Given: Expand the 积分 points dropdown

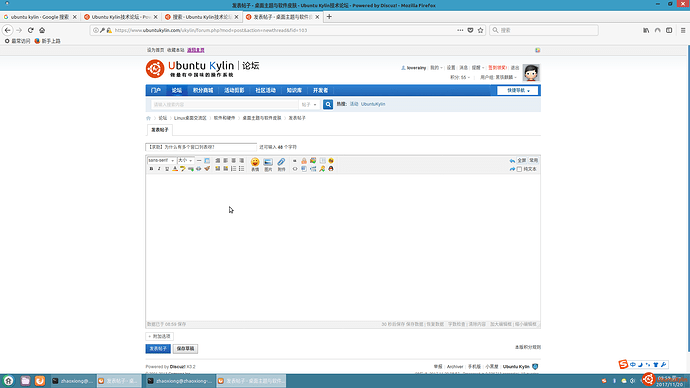Looking at the screenshot, I should (x=459, y=77).
